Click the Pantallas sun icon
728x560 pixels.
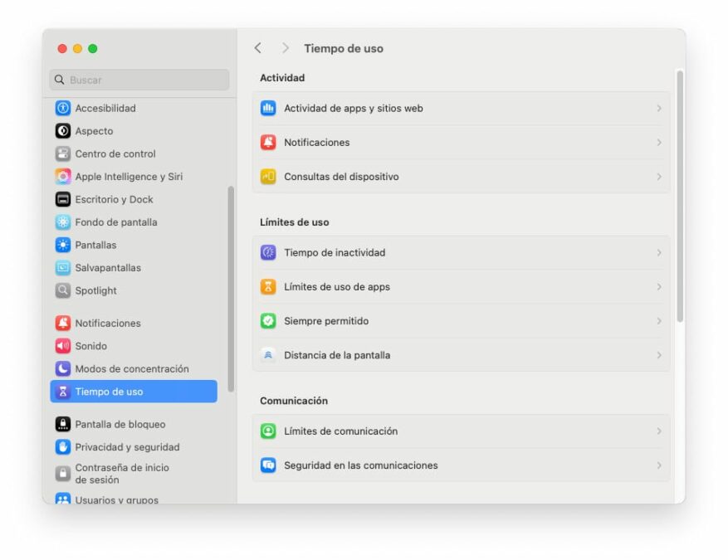coord(63,245)
